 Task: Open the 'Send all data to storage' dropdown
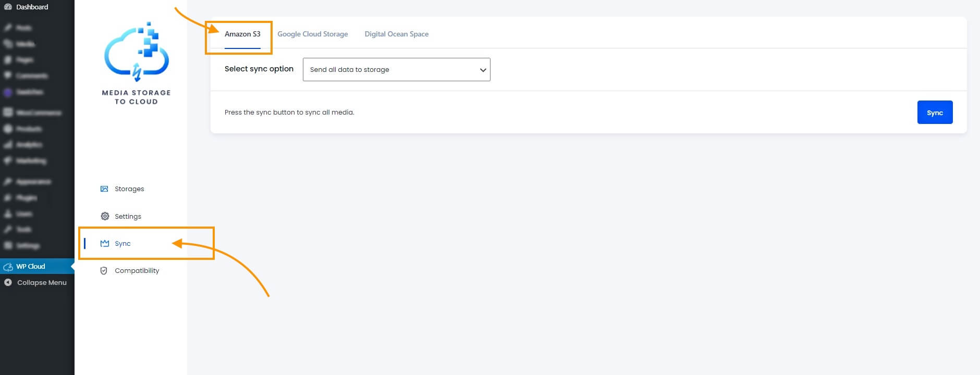tap(397, 69)
